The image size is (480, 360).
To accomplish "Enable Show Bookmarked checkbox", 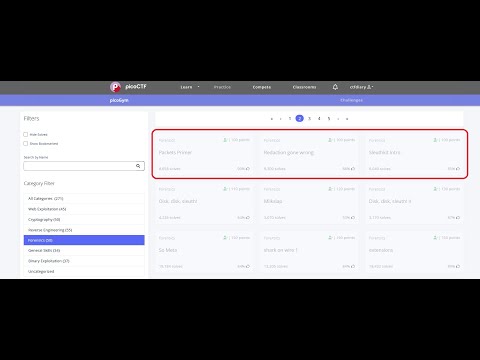I will point(26,143).
